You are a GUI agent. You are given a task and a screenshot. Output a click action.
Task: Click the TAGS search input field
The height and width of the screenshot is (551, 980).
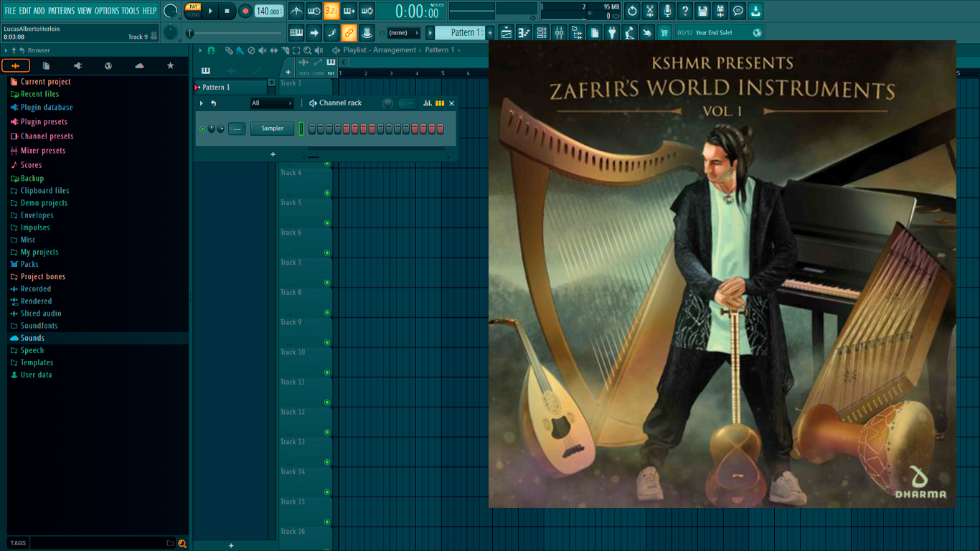point(97,543)
